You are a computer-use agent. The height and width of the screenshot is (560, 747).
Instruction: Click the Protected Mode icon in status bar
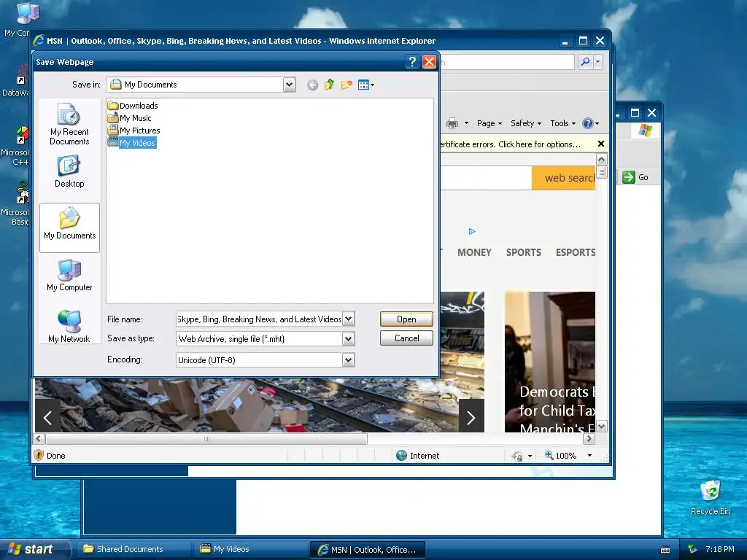[517, 456]
